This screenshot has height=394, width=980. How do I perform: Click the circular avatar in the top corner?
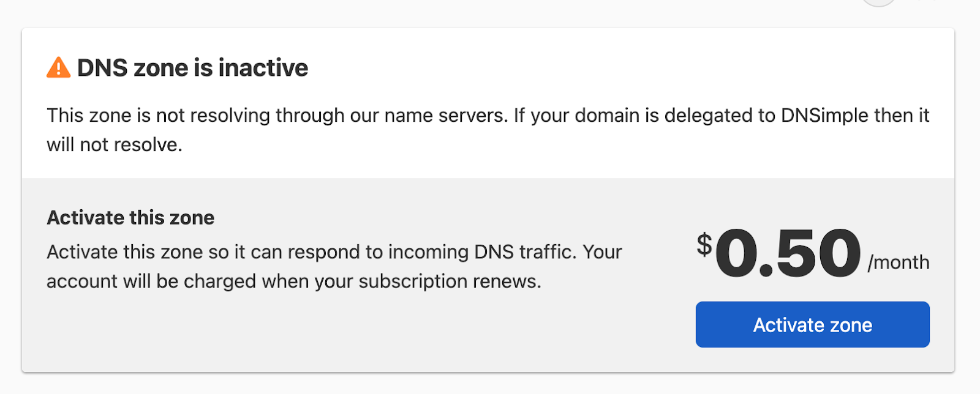click(878, 3)
